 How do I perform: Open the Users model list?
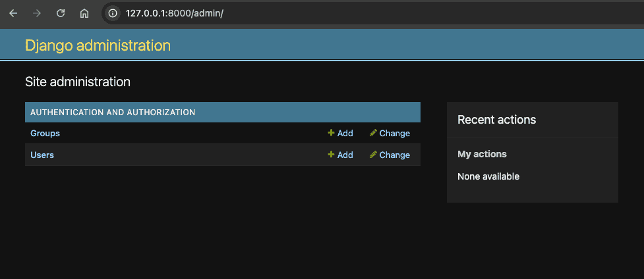click(x=42, y=155)
